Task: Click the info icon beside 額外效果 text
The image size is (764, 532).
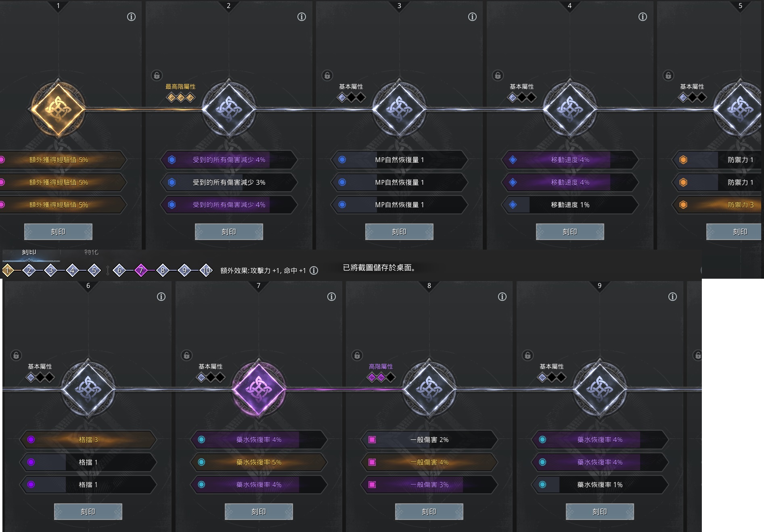Action: coord(314,271)
